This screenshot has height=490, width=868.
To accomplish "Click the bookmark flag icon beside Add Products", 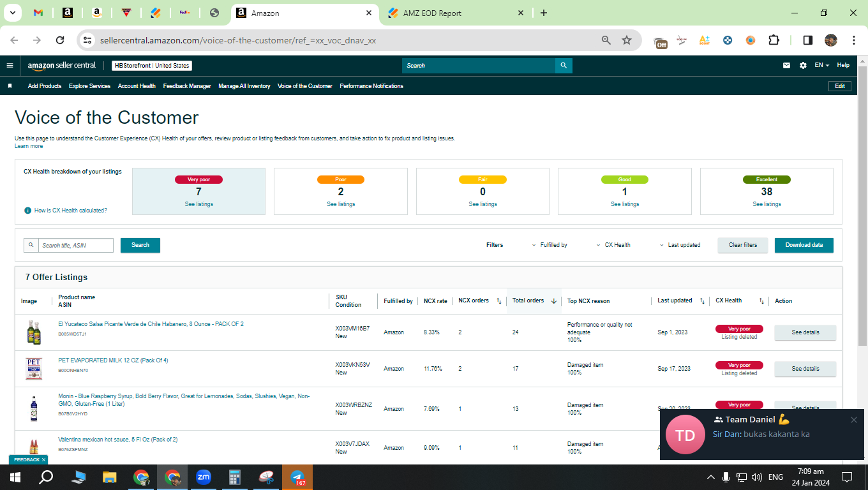I will point(10,86).
